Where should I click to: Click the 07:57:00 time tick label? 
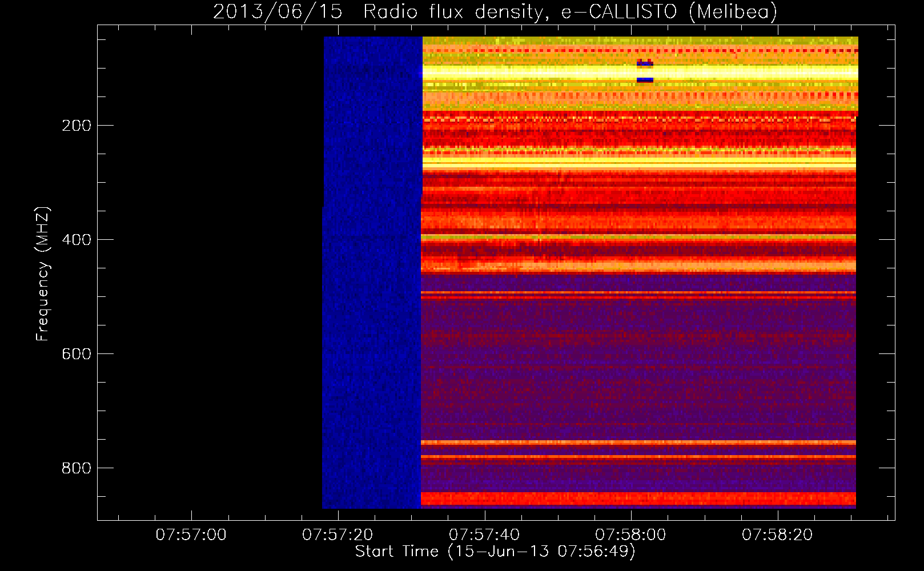pos(191,535)
